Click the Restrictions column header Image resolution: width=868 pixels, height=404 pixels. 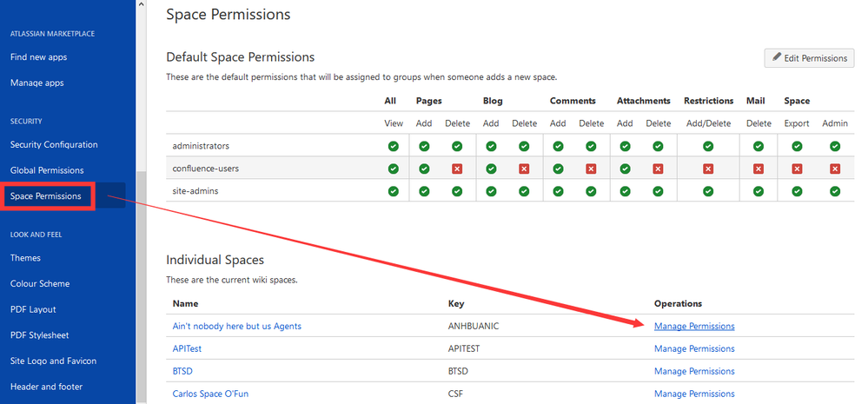tap(709, 101)
